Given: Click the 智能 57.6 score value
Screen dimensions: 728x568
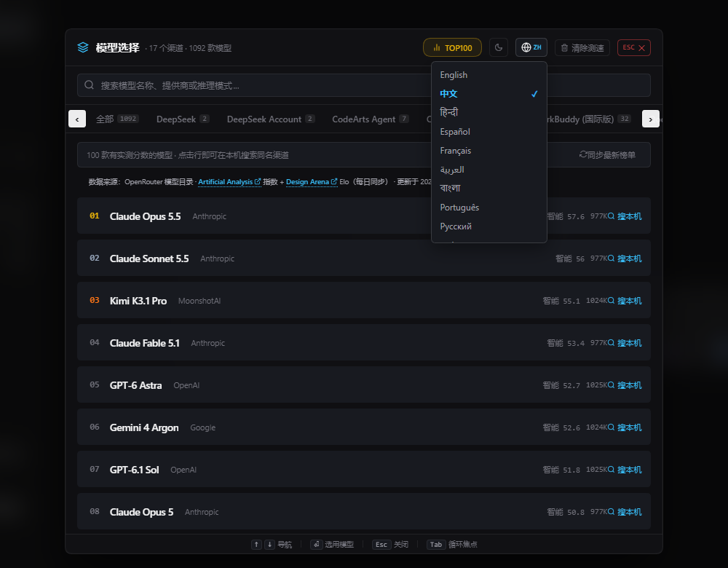Looking at the screenshot, I should point(566,216).
